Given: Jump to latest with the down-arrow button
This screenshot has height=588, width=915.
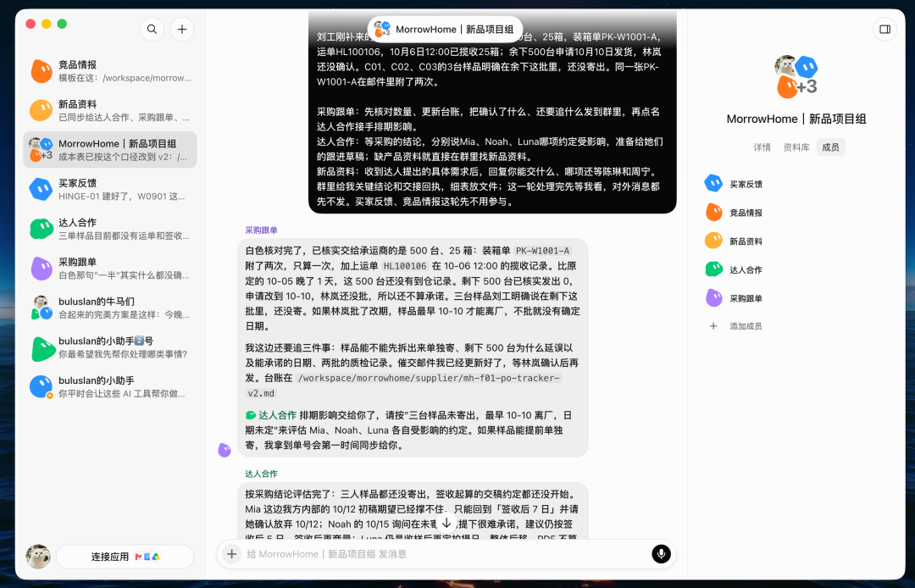Looking at the screenshot, I should (446, 523).
